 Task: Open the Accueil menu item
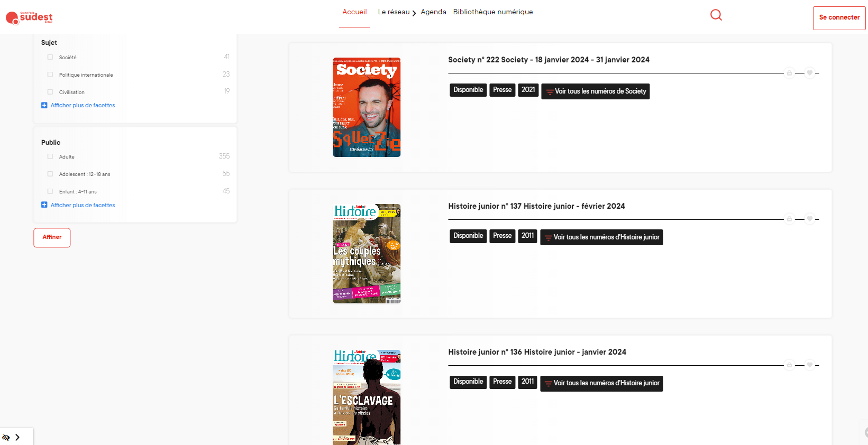click(354, 12)
